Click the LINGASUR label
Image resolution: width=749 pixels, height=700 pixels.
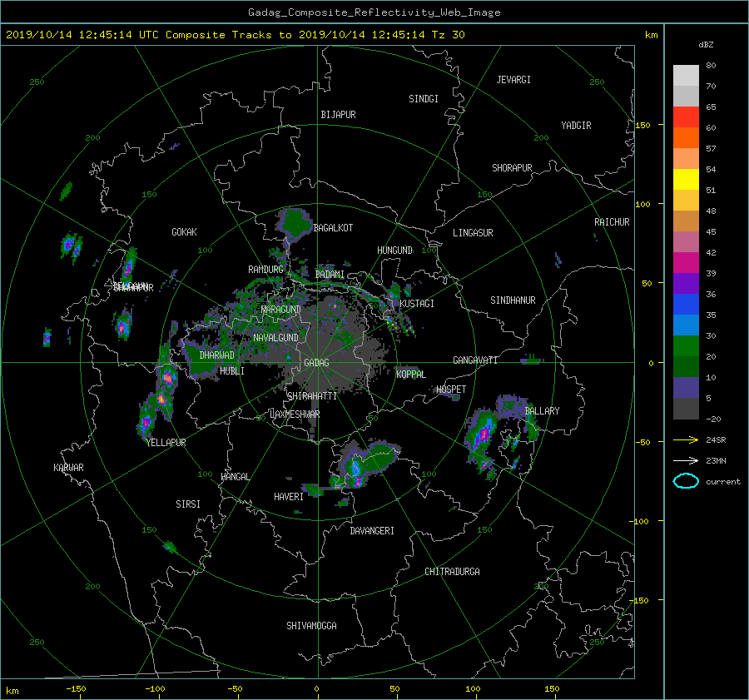point(473,233)
